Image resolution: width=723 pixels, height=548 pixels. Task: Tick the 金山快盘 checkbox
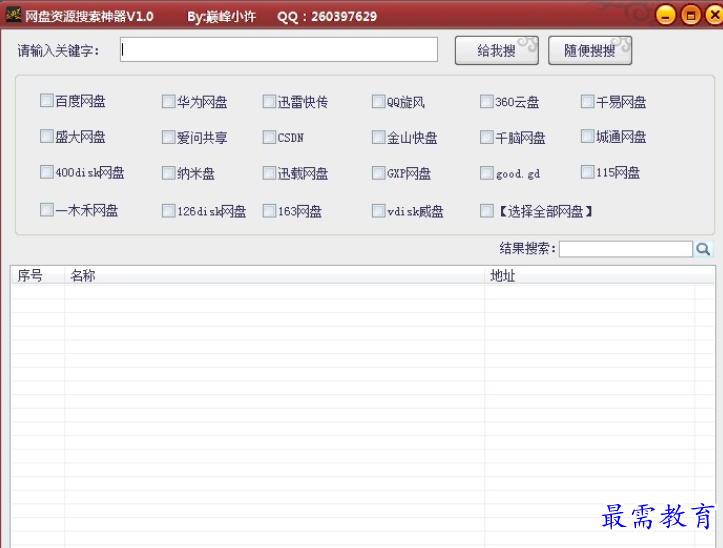click(379, 137)
